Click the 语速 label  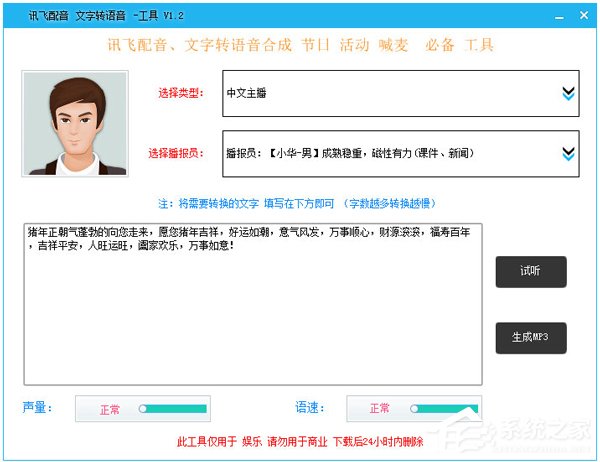click(x=310, y=407)
